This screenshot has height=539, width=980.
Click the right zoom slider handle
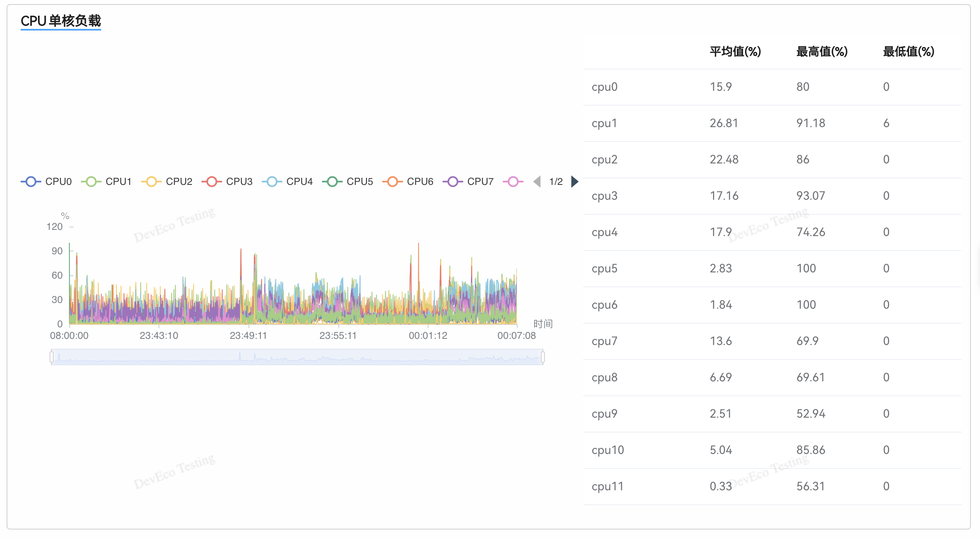(543, 357)
